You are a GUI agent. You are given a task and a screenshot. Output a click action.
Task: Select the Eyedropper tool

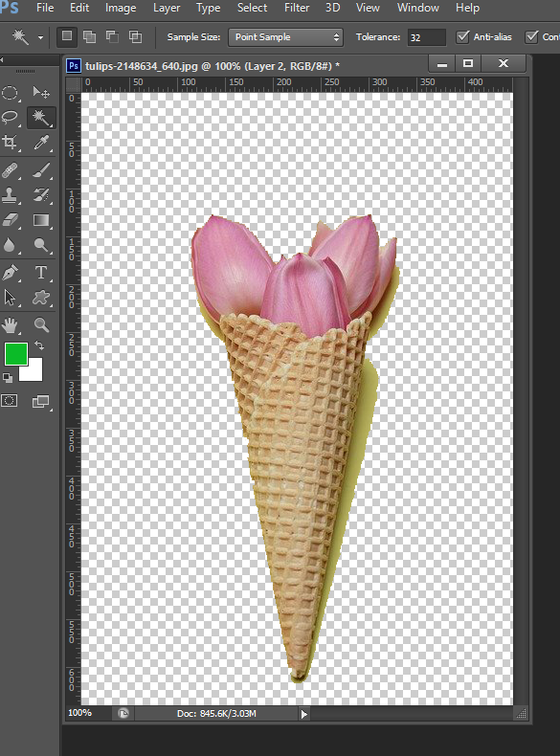coord(41,143)
